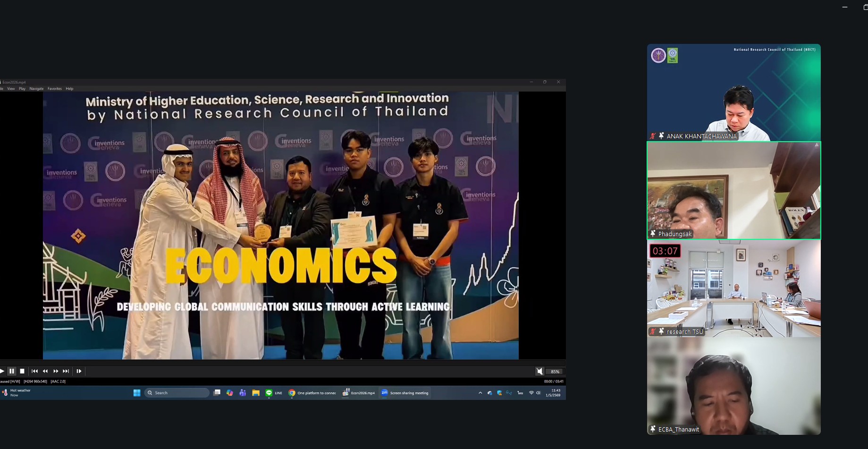Screen dimensions: 868x449
Task: Toggle mute using the player's speaker icon
Action: (x=539, y=372)
